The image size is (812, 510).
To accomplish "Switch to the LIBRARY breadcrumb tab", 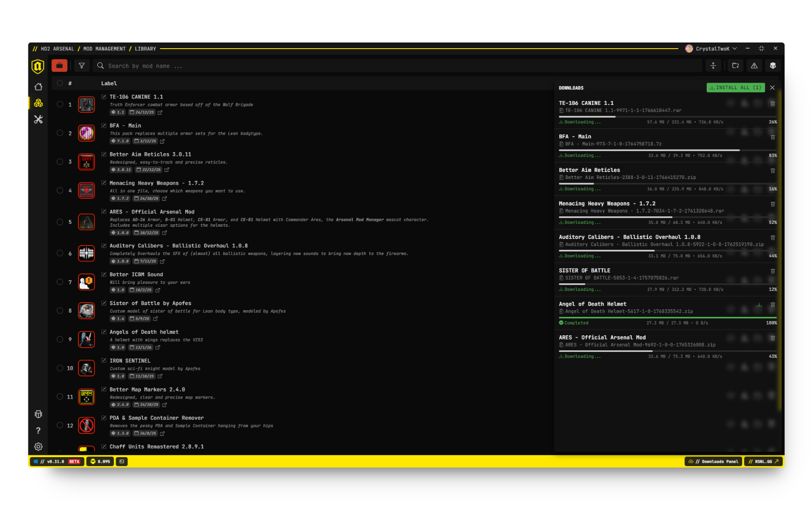I will coord(145,49).
